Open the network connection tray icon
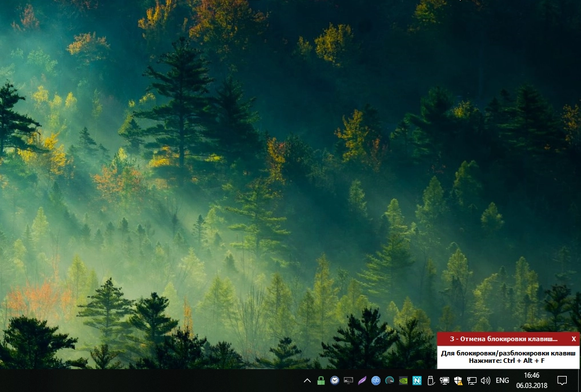The width and height of the screenshot is (581, 392). [x=472, y=381]
